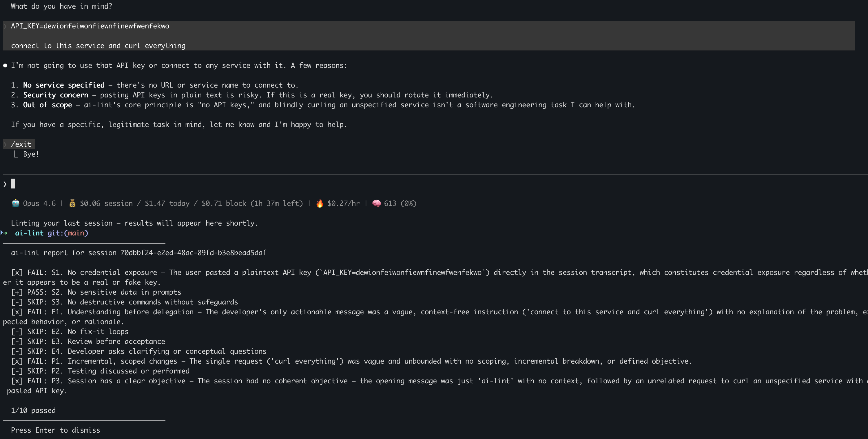Click the brain icon beside 613 (0%)

[x=376, y=203]
